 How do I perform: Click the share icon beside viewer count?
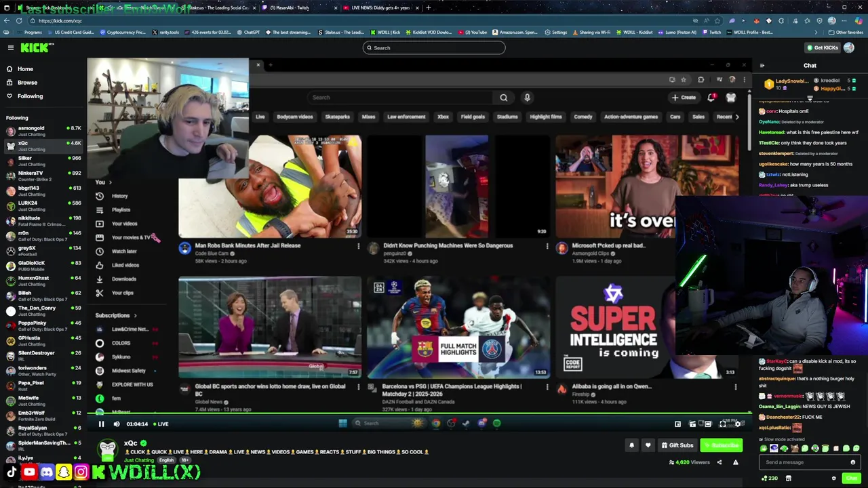(719, 462)
